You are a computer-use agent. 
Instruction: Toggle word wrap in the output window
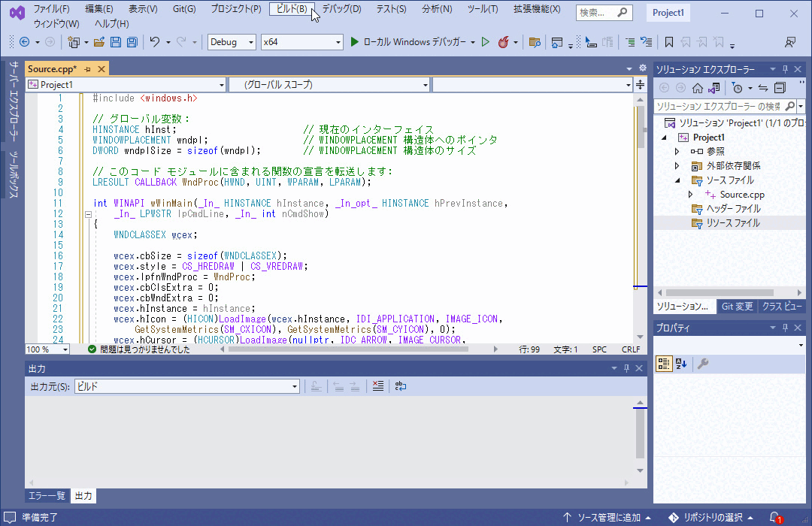pyautogui.click(x=400, y=385)
